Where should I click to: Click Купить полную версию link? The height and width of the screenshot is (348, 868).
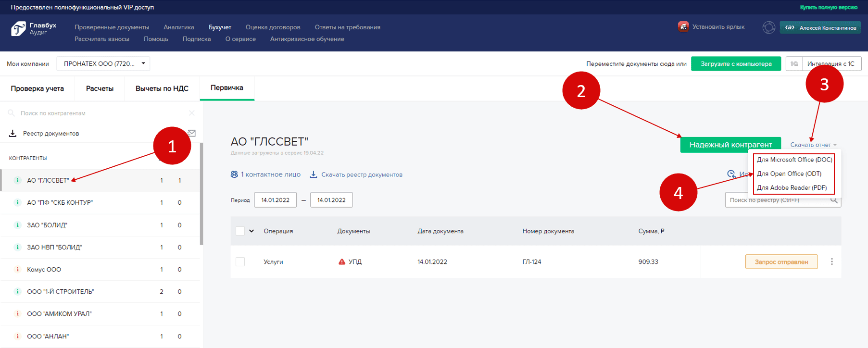(x=829, y=7)
